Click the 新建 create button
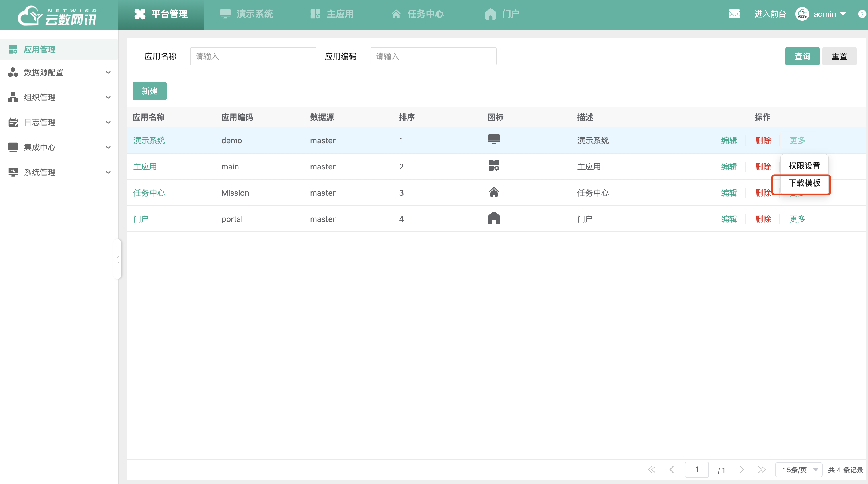 [x=149, y=91]
